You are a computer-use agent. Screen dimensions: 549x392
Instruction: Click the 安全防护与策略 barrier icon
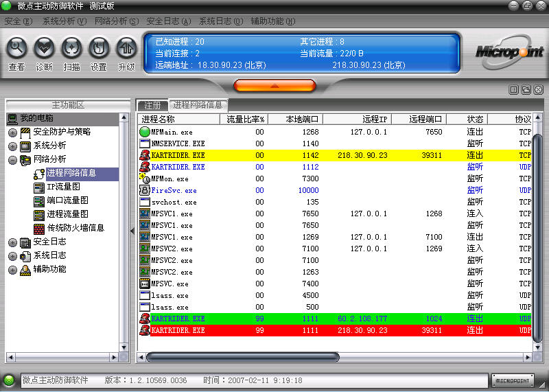[25, 132]
